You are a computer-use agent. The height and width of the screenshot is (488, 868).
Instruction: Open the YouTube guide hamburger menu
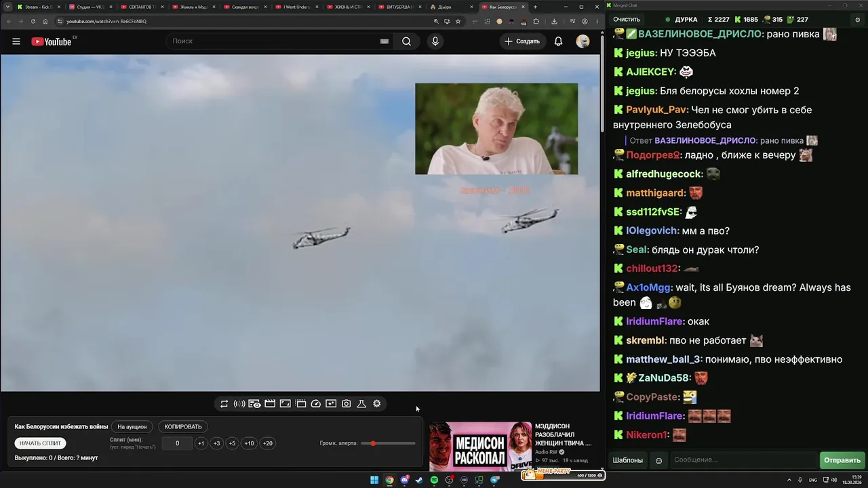[16, 41]
